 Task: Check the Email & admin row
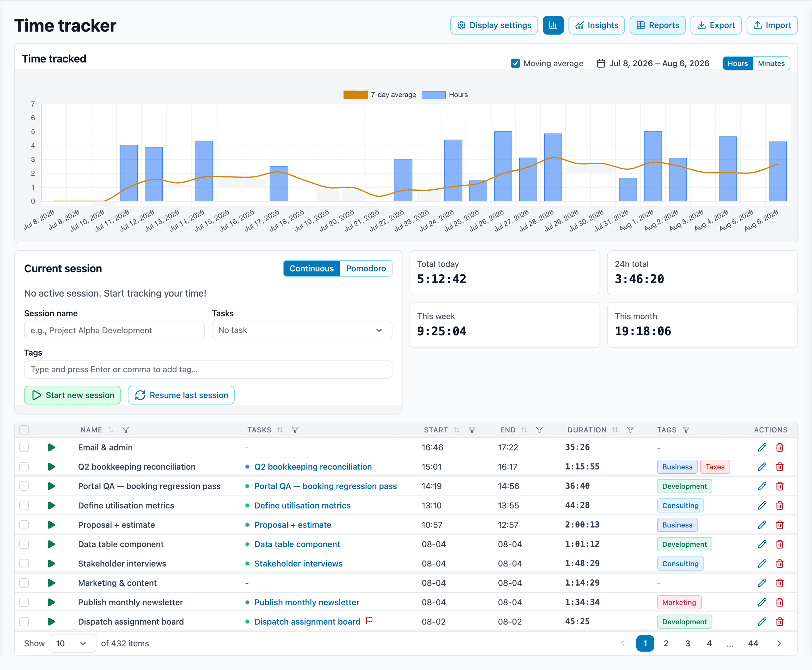[24, 447]
